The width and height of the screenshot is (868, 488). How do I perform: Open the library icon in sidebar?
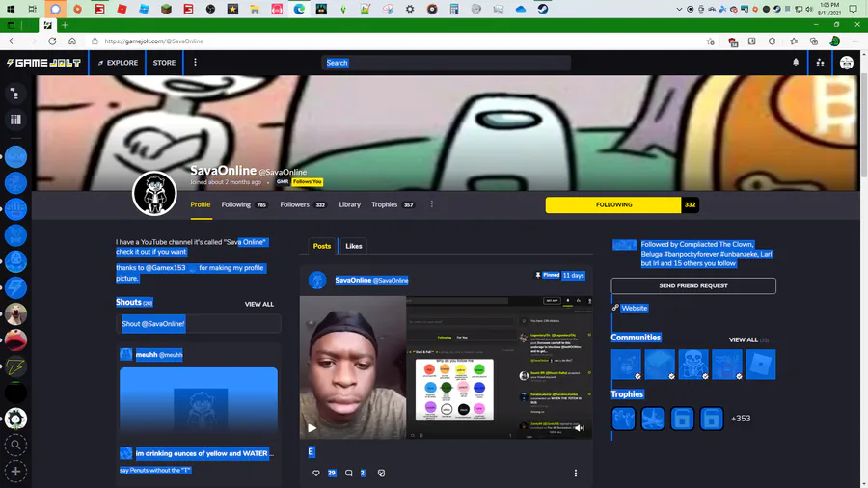[15, 120]
